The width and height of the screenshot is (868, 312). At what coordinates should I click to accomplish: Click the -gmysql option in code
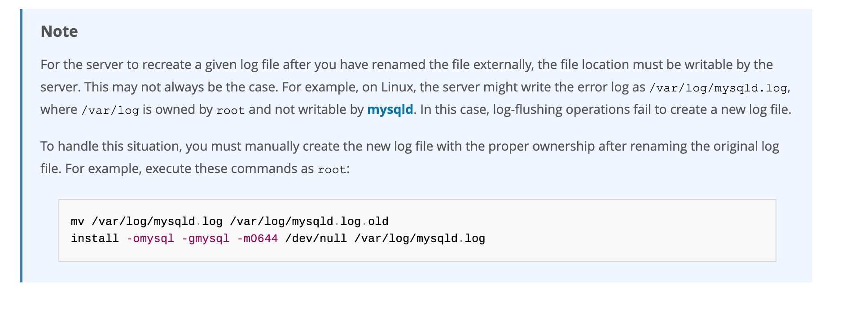(x=205, y=238)
